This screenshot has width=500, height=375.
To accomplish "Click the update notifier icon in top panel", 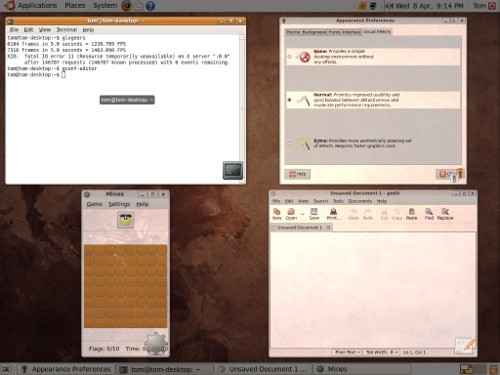I will click(362, 6).
